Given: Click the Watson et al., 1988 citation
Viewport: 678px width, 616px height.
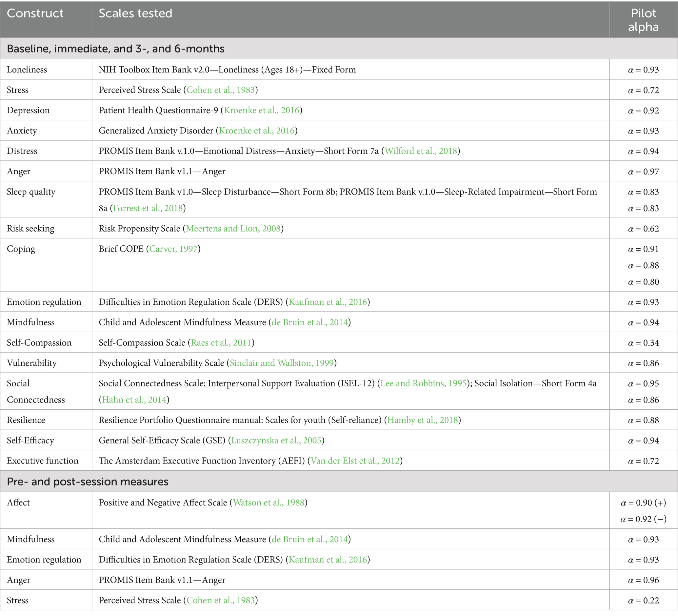Looking at the screenshot, I should point(269,502).
